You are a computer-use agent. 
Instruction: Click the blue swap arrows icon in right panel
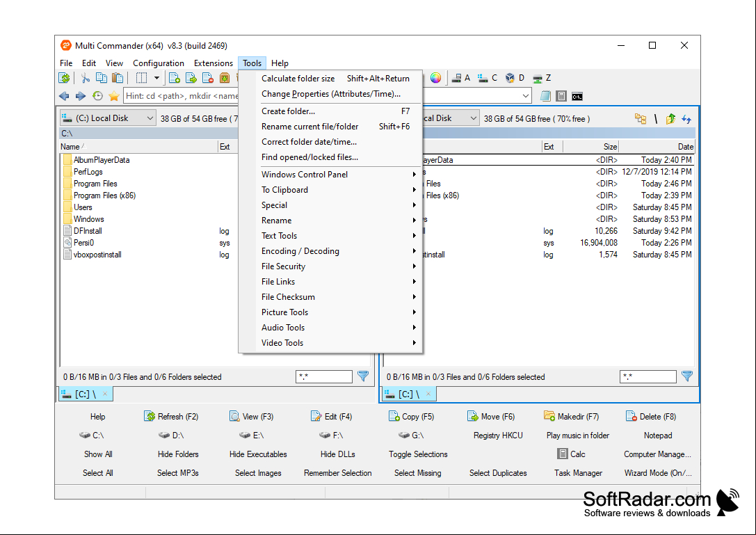click(686, 119)
